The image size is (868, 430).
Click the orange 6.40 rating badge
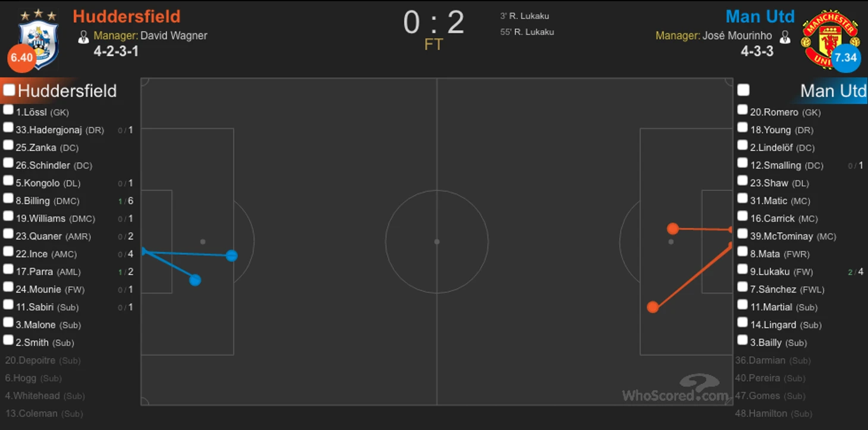coord(21,58)
